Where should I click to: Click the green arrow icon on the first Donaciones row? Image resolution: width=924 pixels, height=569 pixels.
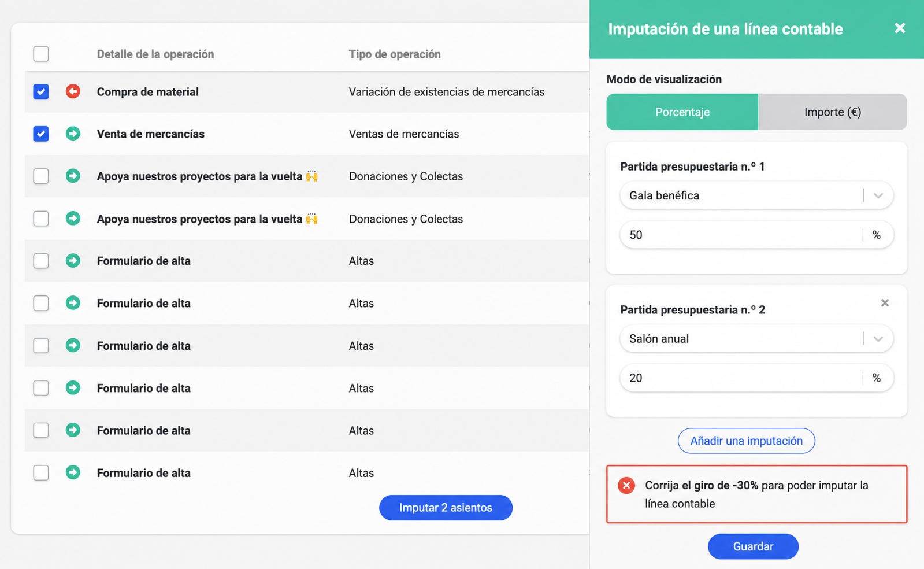pyautogui.click(x=73, y=176)
